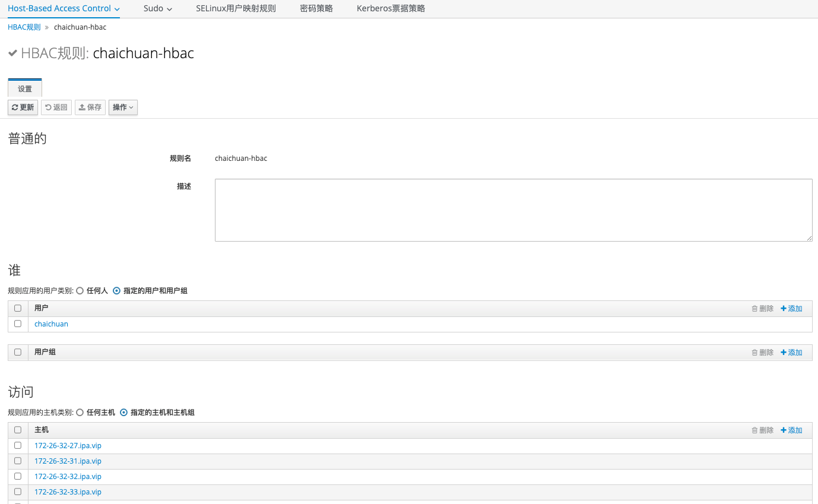The width and height of the screenshot is (818, 504).
Task: Open the 操作 actions dropdown
Action: pos(123,107)
